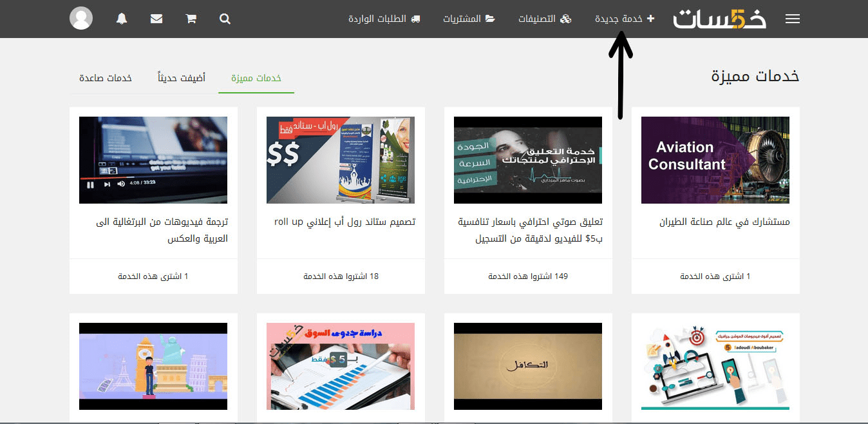The height and width of the screenshot is (424, 868).
Task: Open the Aviation Consultant service thumbnail
Action: coord(715,160)
